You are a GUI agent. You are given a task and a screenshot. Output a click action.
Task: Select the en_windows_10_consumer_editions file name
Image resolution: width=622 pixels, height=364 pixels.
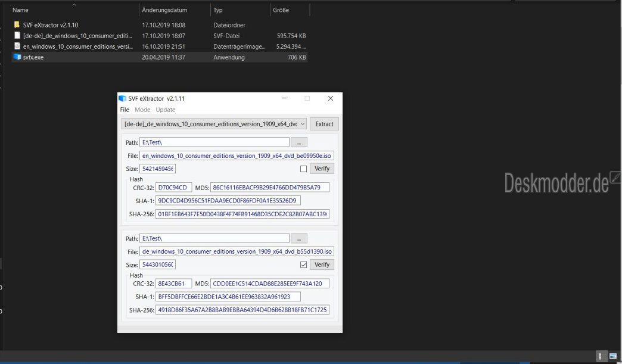pyautogui.click(x=77, y=46)
